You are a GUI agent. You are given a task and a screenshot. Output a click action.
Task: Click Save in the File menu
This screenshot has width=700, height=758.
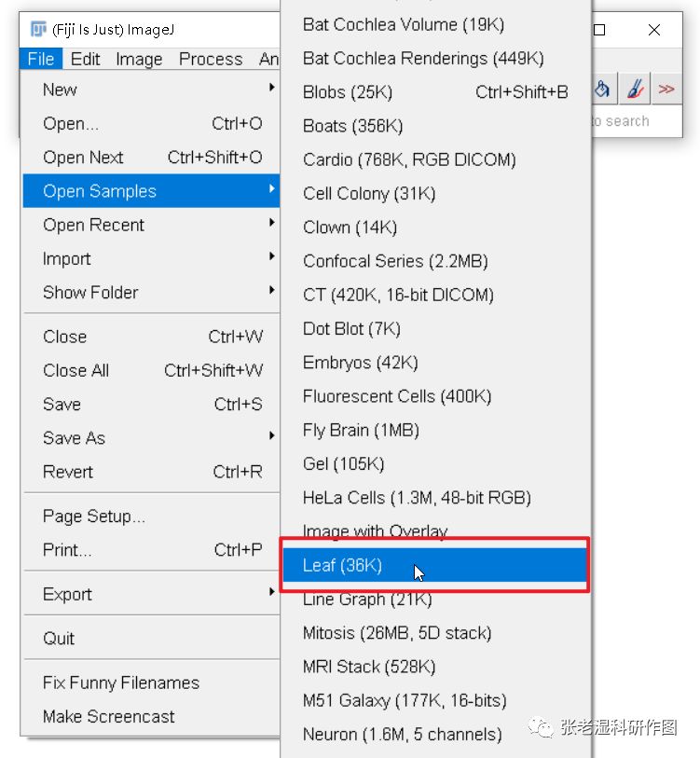(x=151, y=404)
